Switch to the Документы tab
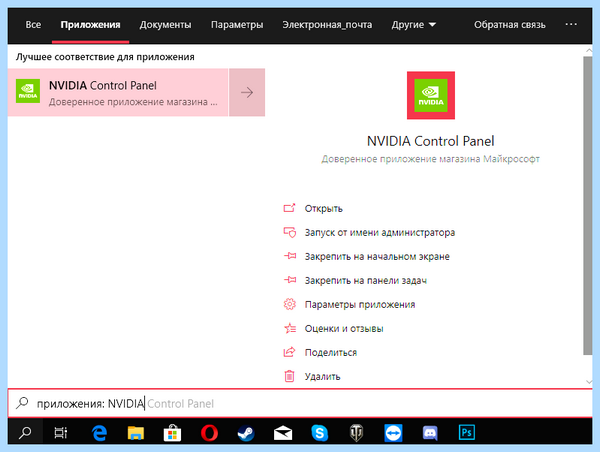The width and height of the screenshot is (600, 452). (x=165, y=25)
